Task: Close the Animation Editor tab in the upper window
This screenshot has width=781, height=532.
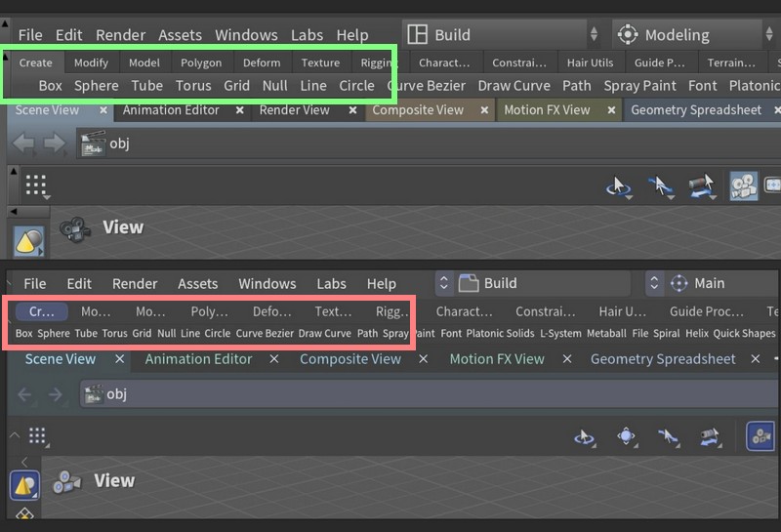Action: click(239, 110)
